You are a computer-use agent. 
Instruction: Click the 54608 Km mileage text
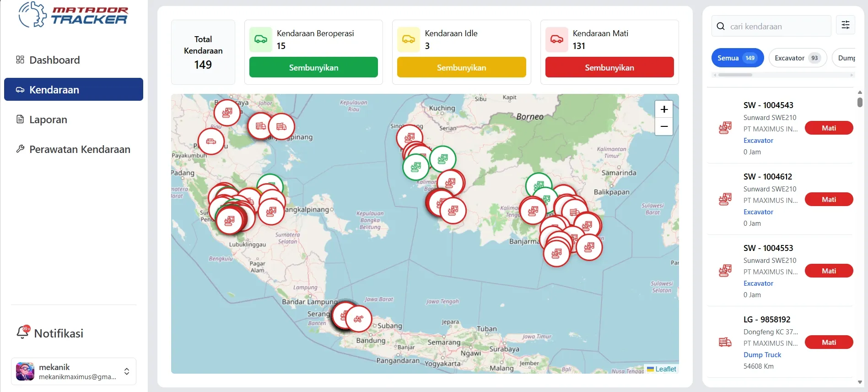(758, 366)
